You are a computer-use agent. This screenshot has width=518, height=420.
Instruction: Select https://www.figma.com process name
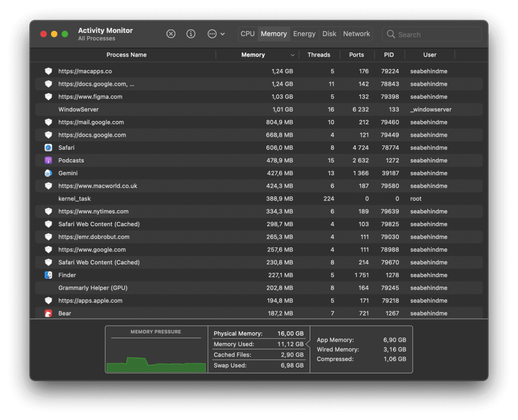pos(90,97)
